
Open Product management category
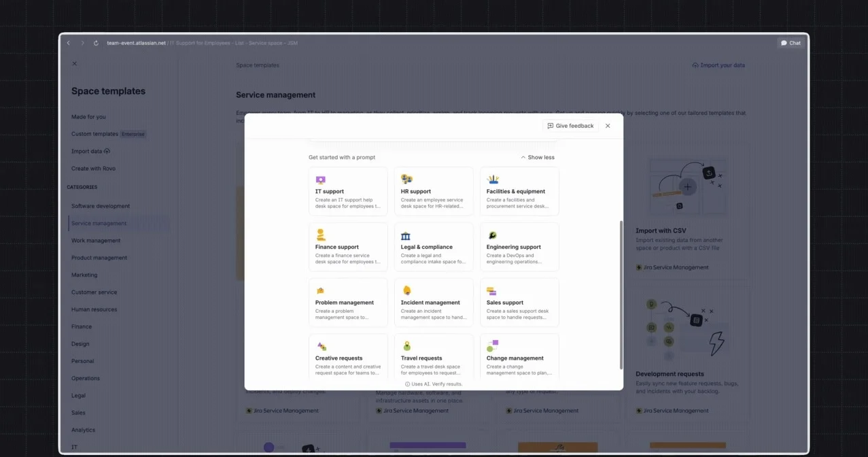tap(99, 258)
